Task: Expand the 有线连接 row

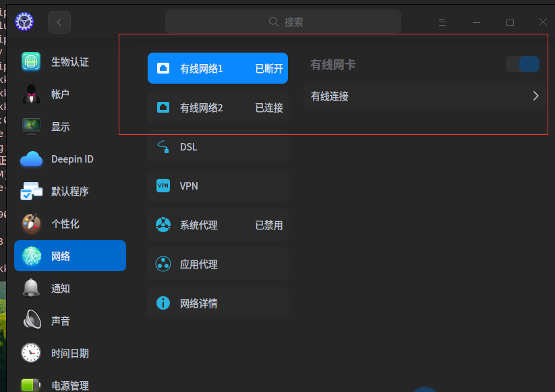Action: [425, 96]
